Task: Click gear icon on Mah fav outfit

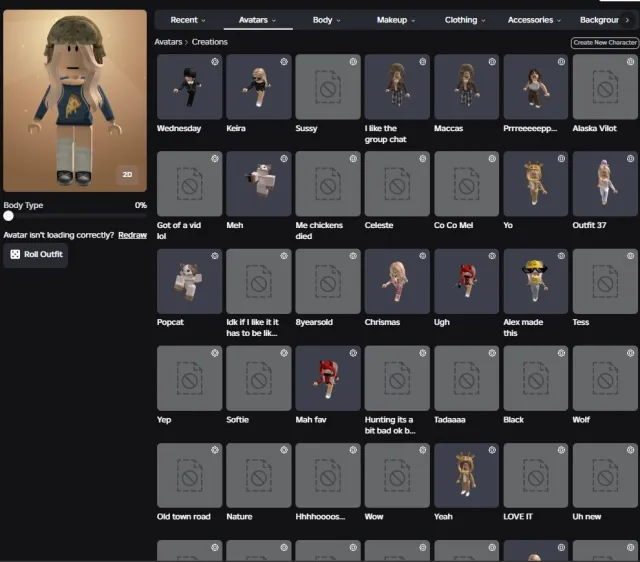Action: [353, 353]
